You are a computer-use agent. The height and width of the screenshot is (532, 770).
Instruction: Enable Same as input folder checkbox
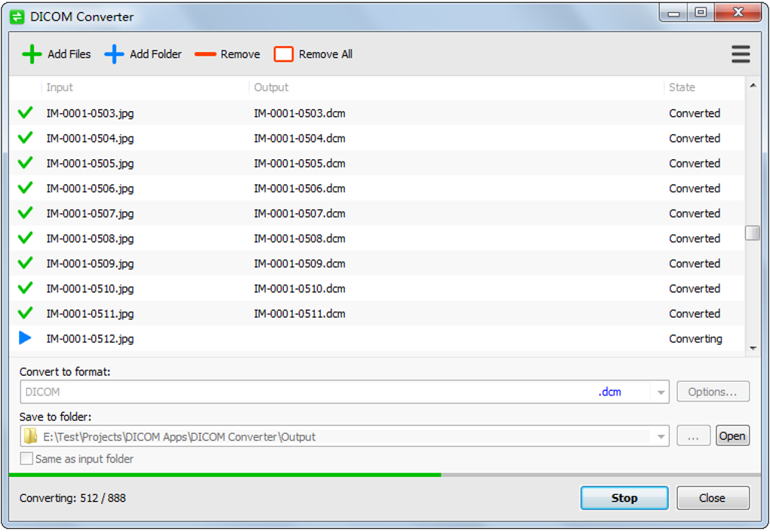[26, 458]
